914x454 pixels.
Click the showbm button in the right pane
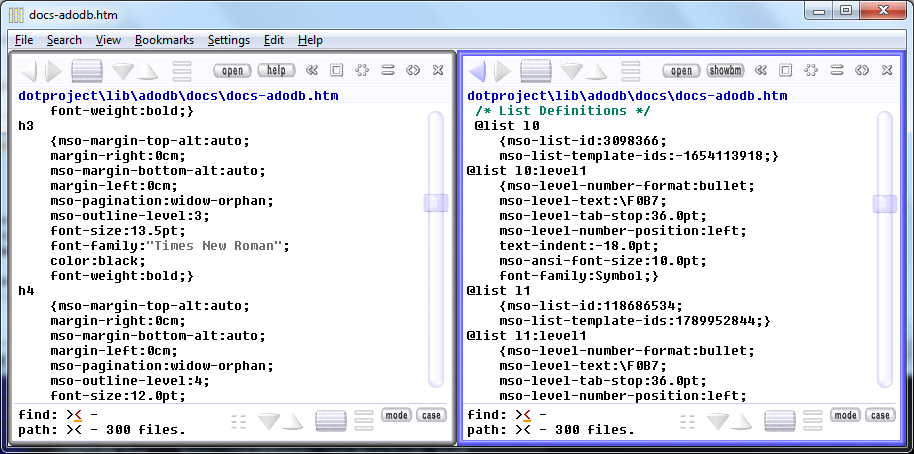(x=725, y=71)
